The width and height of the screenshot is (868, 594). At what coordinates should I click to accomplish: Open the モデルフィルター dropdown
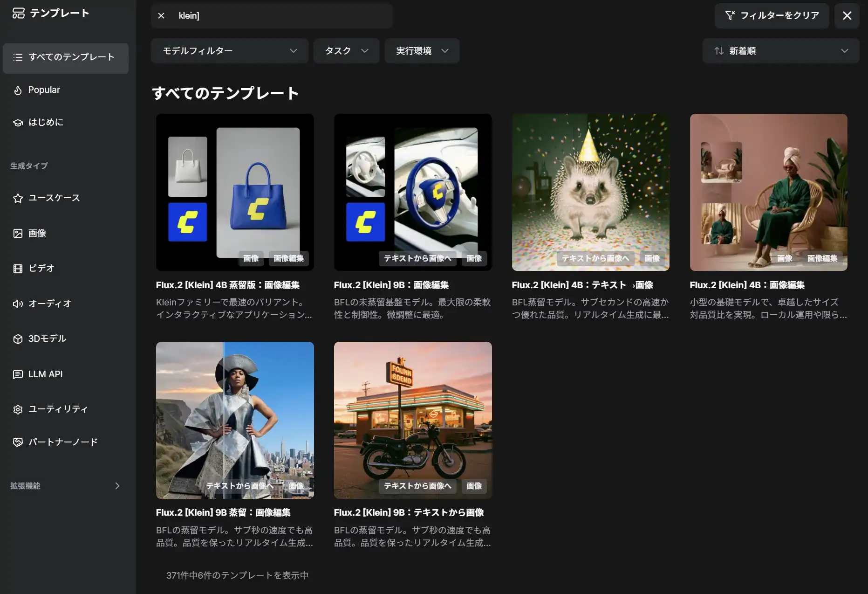tap(229, 51)
